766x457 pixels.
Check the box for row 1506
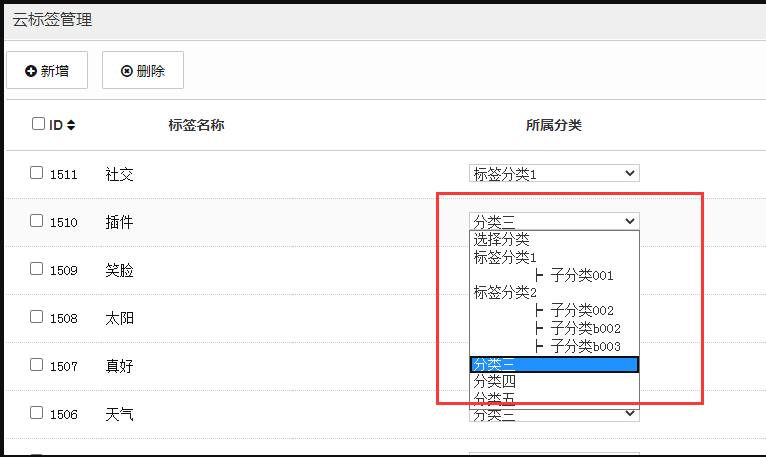pyautogui.click(x=36, y=413)
